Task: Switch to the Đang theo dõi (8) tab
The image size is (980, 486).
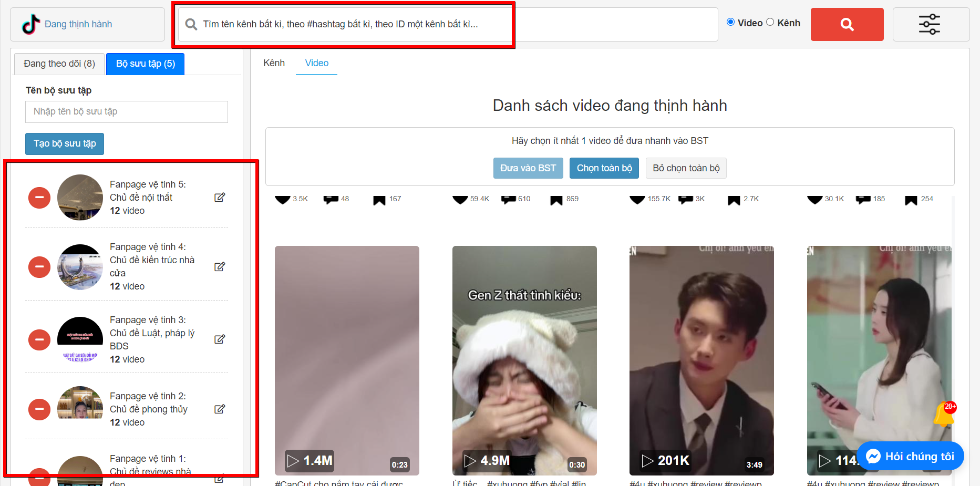Action: (59, 64)
